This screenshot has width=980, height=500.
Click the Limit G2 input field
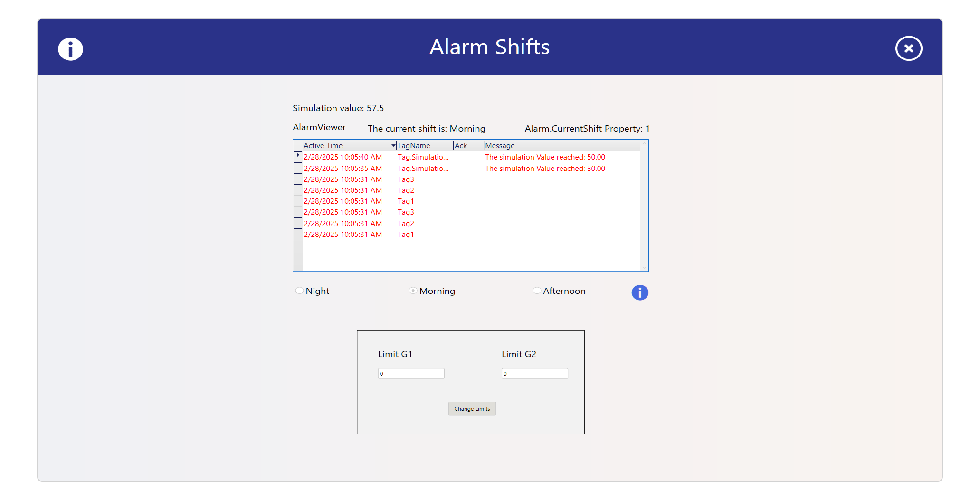(x=534, y=374)
